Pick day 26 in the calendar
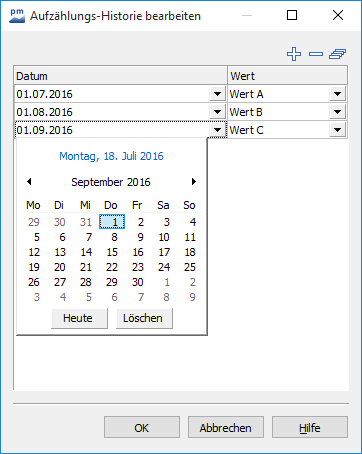 [34, 282]
